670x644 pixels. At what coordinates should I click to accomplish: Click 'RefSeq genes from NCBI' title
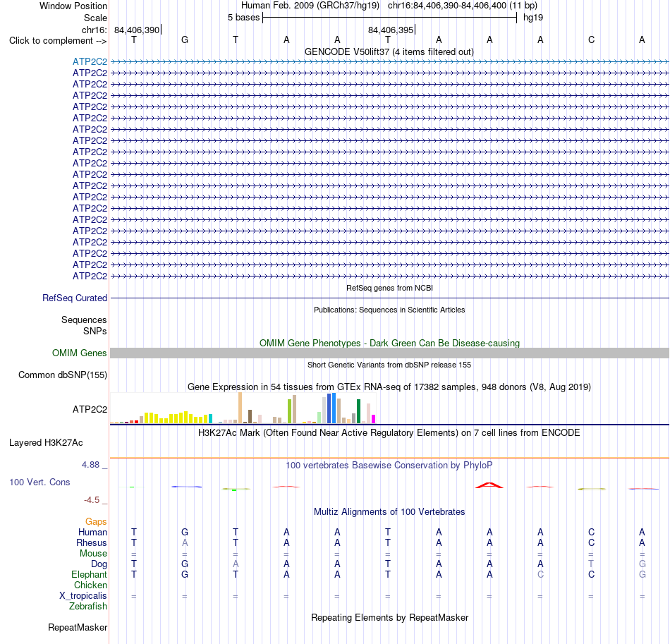click(389, 288)
